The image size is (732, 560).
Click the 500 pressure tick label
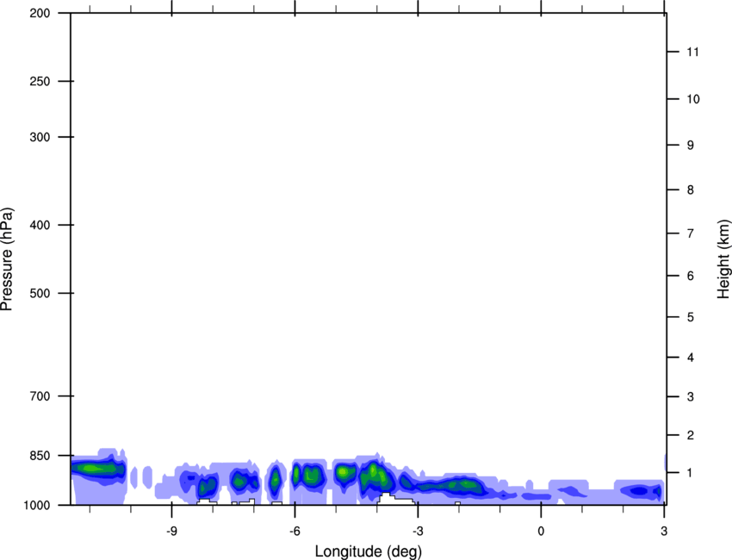(40, 293)
